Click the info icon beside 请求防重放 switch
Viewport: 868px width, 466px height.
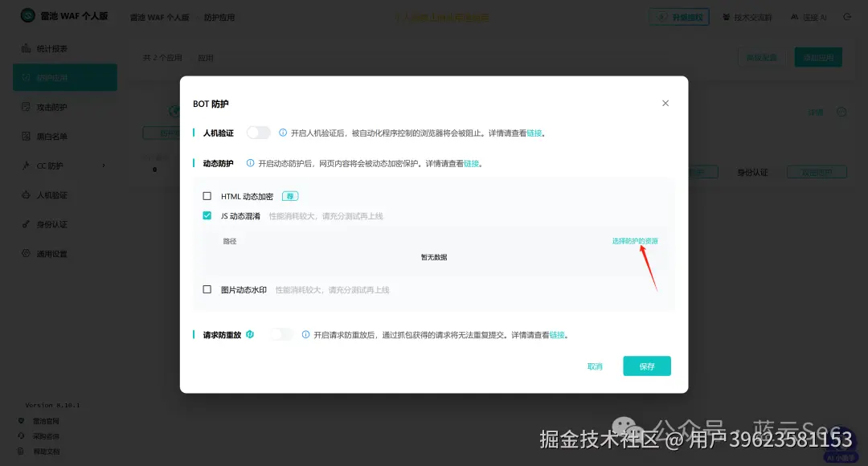[305, 334]
